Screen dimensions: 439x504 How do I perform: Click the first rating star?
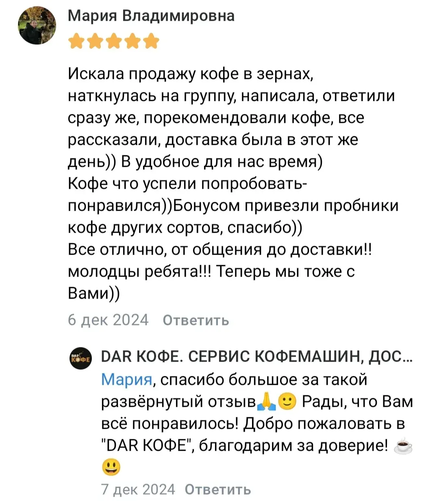click(x=76, y=41)
